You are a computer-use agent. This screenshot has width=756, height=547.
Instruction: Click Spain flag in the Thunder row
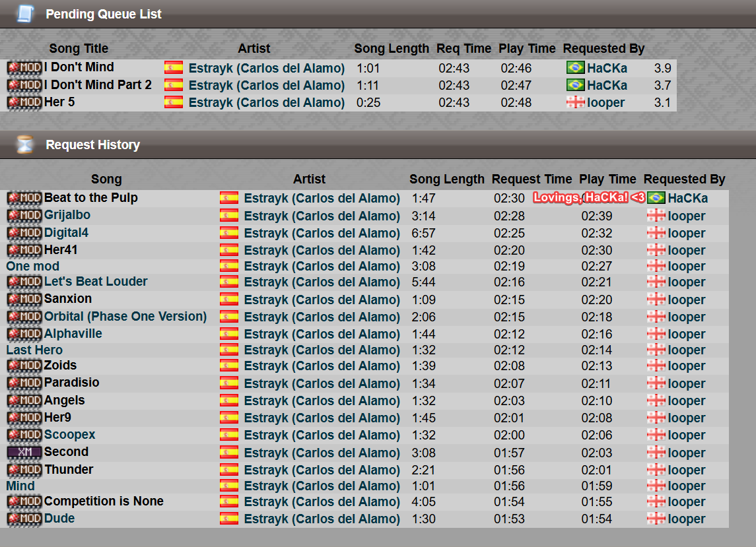229,470
